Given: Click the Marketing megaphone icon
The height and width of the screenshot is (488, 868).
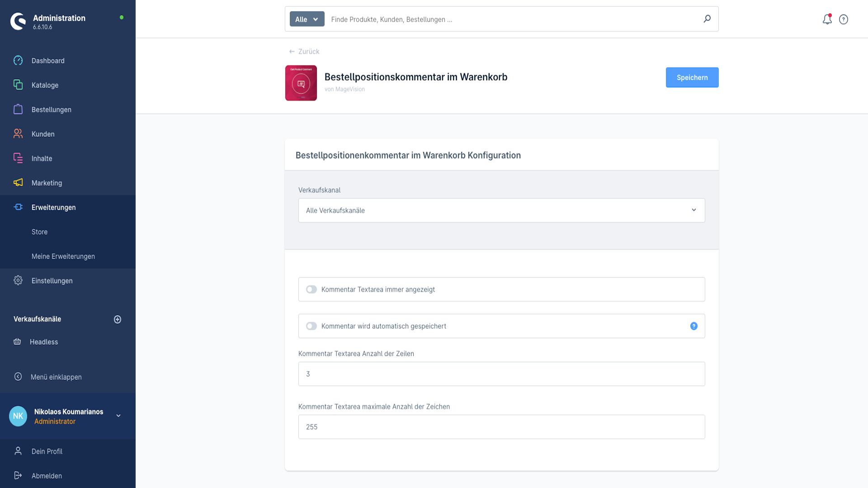Looking at the screenshot, I should click(x=18, y=183).
